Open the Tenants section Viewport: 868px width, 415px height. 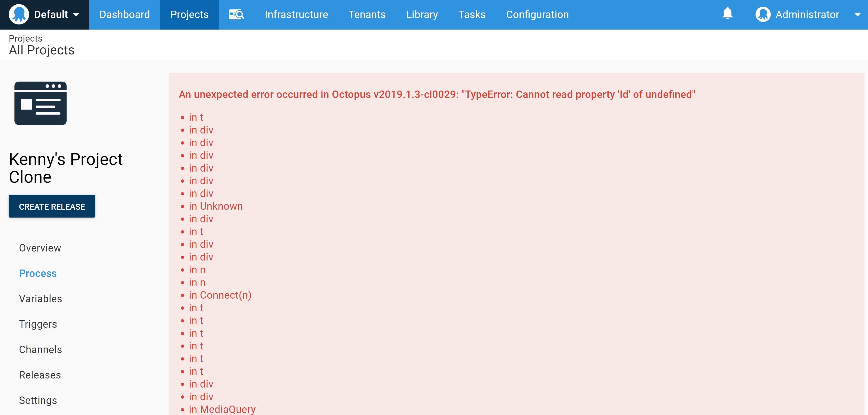367,15
